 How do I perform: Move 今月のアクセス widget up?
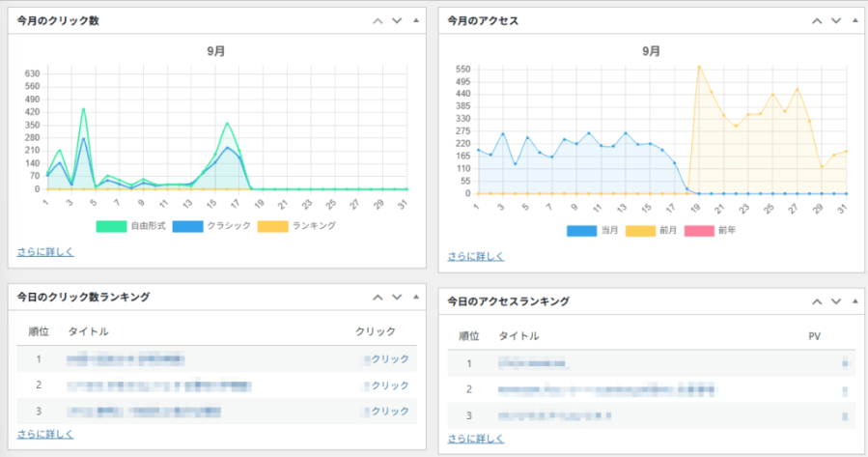click(x=817, y=21)
